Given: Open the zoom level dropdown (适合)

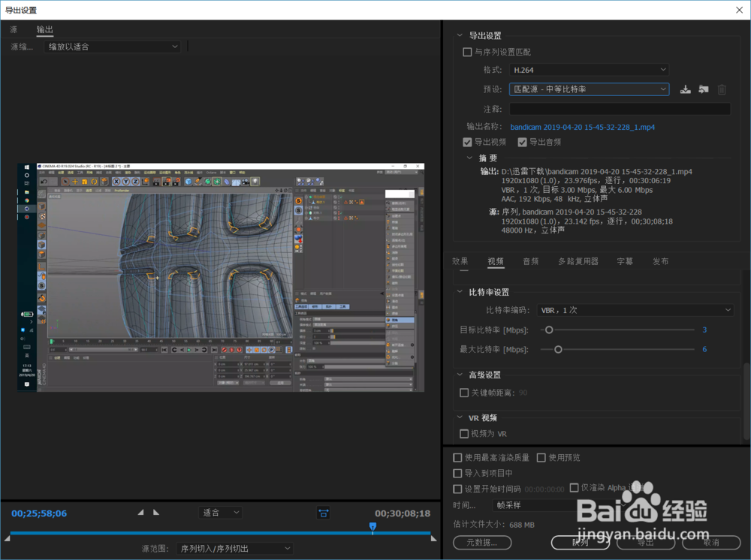Looking at the screenshot, I should (x=220, y=513).
